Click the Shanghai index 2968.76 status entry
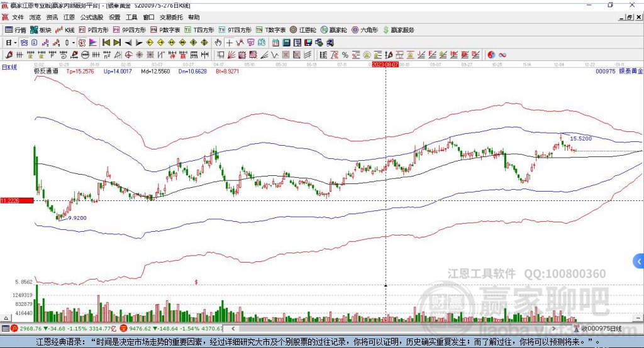Image resolution: width=644 pixels, height=348 pixels. [x=64, y=329]
